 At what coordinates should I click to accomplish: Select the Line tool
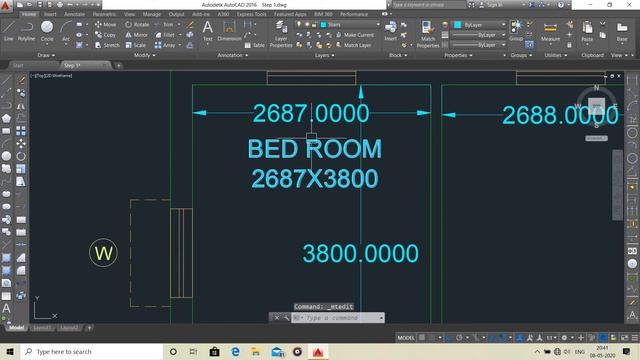coord(9,31)
